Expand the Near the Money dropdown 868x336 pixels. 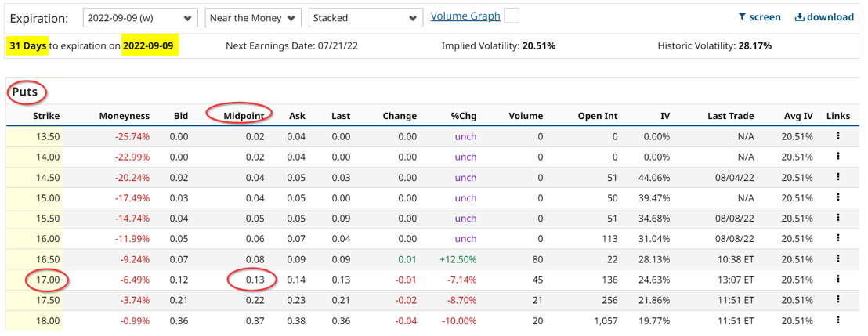pos(252,17)
